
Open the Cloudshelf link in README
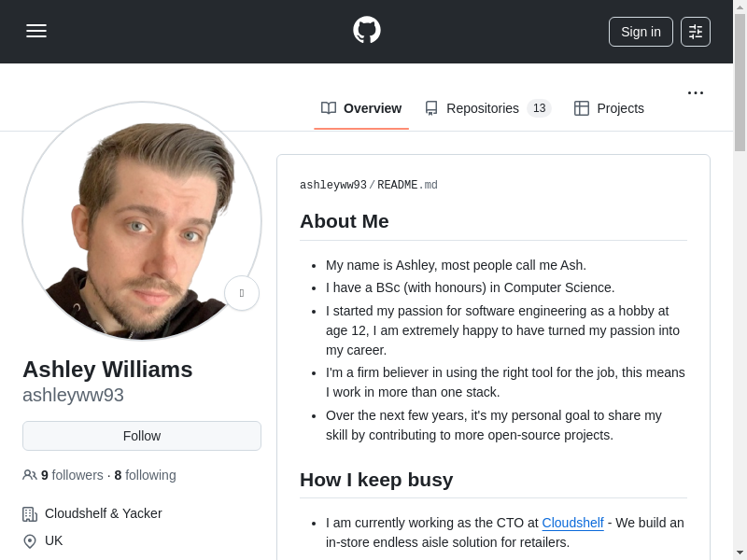572,523
